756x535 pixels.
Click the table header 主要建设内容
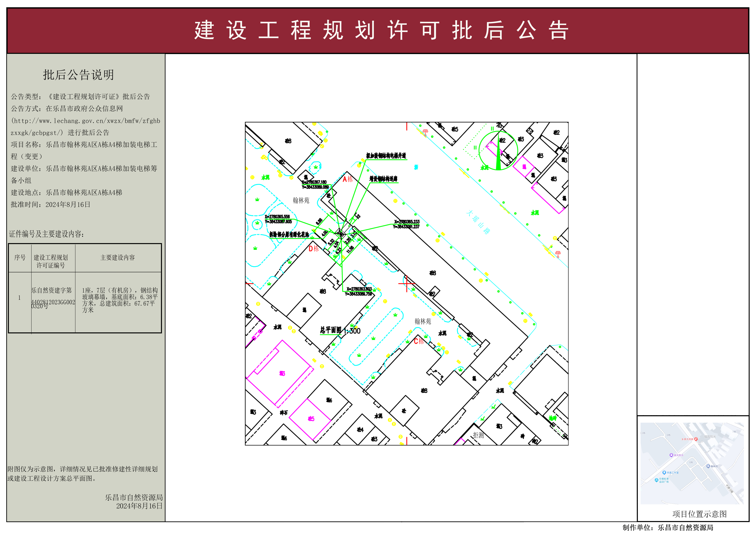[118, 258]
